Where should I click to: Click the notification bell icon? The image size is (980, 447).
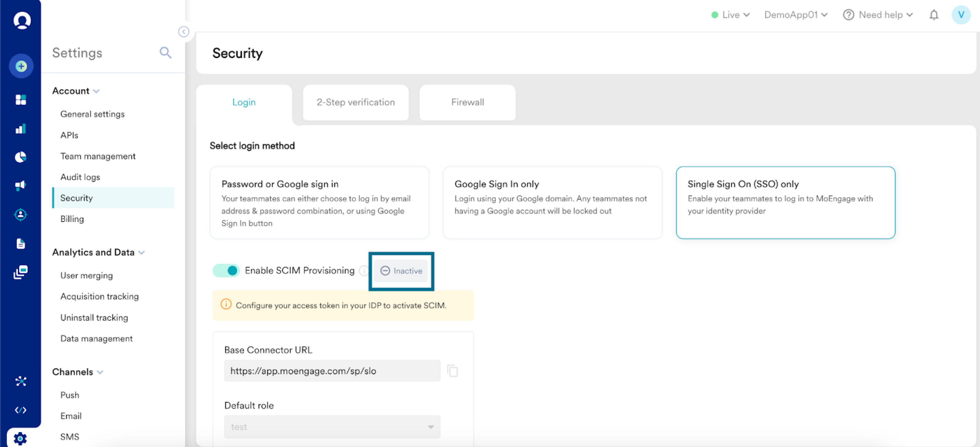click(x=934, y=15)
